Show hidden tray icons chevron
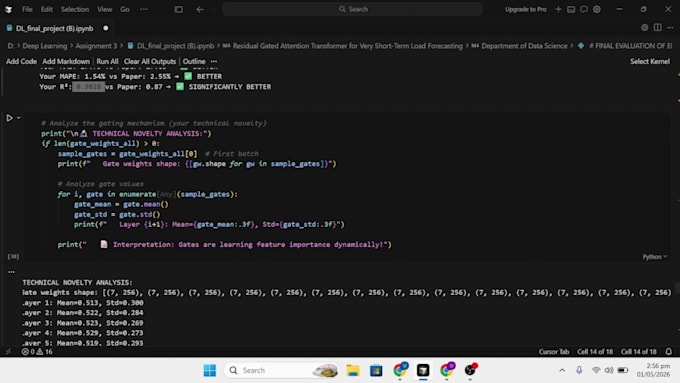 (x=562, y=370)
